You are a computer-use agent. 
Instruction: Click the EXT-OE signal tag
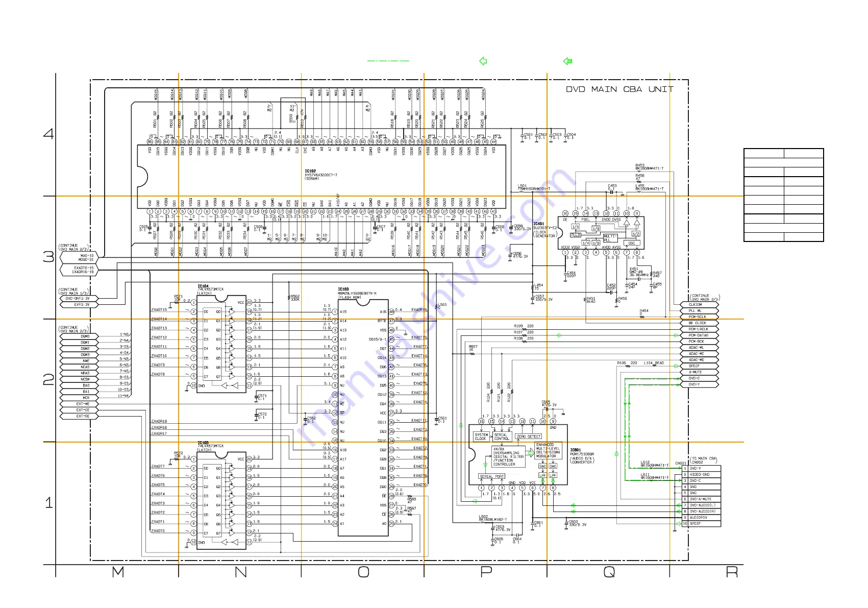click(78, 416)
